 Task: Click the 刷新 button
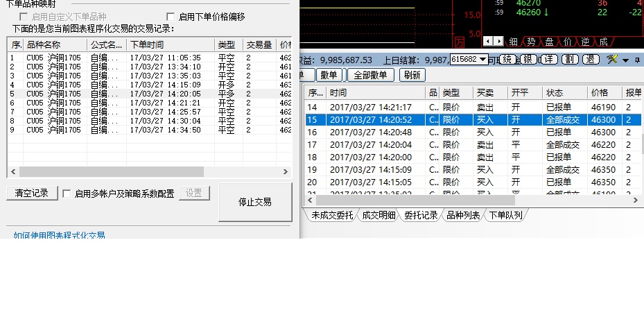(412, 75)
